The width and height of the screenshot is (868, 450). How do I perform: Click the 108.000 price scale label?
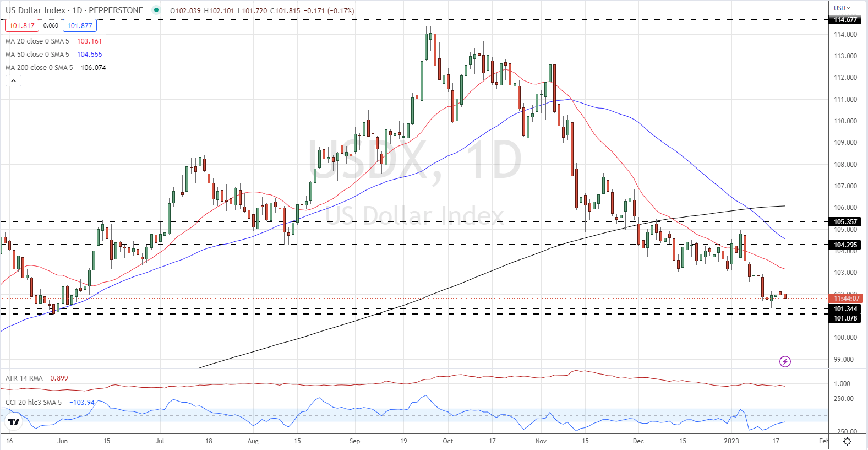pos(845,165)
